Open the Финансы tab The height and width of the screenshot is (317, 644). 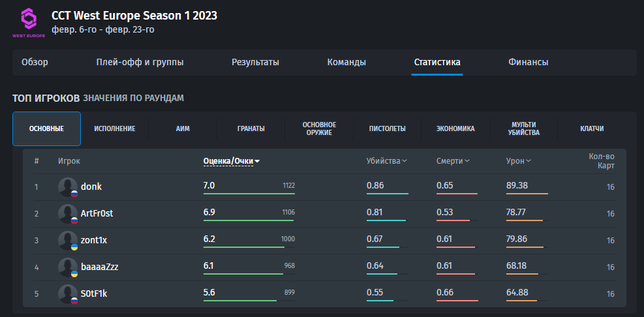(x=528, y=63)
